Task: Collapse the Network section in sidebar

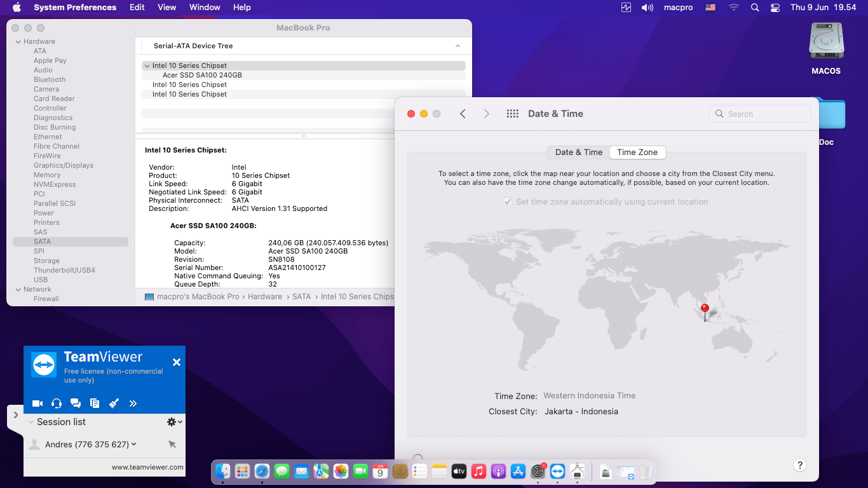Action: click(x=18, y=290)
